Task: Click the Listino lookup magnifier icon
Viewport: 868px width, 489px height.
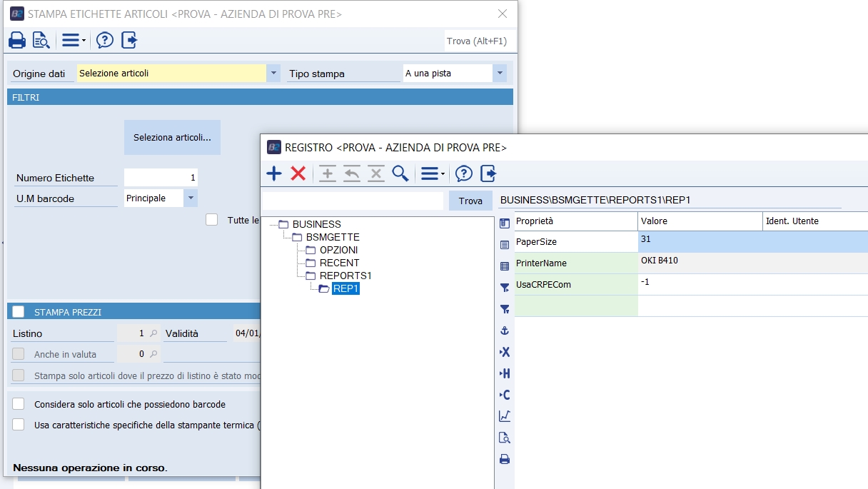Action: (x=153, y=333)
